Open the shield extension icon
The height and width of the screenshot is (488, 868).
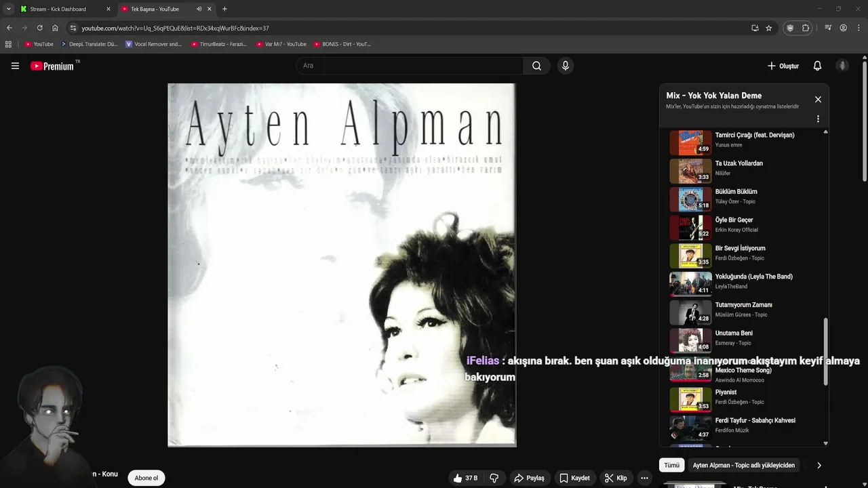(789, 28)
